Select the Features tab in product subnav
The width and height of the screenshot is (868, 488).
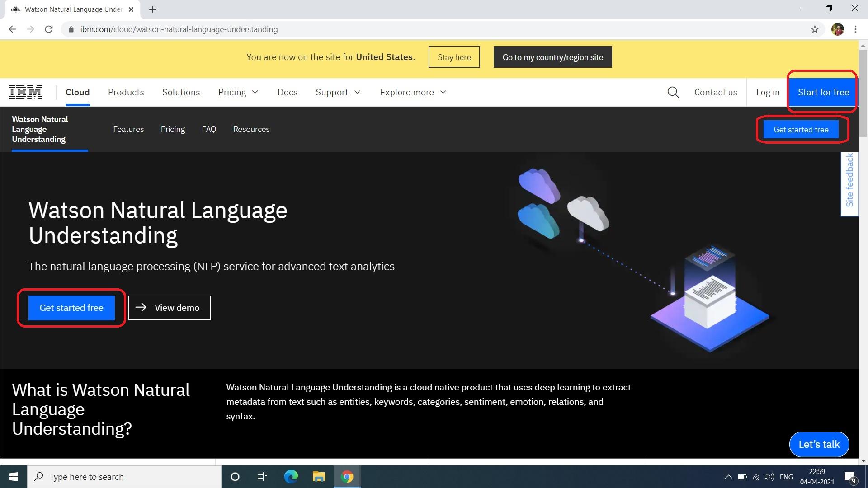(128, 129)
